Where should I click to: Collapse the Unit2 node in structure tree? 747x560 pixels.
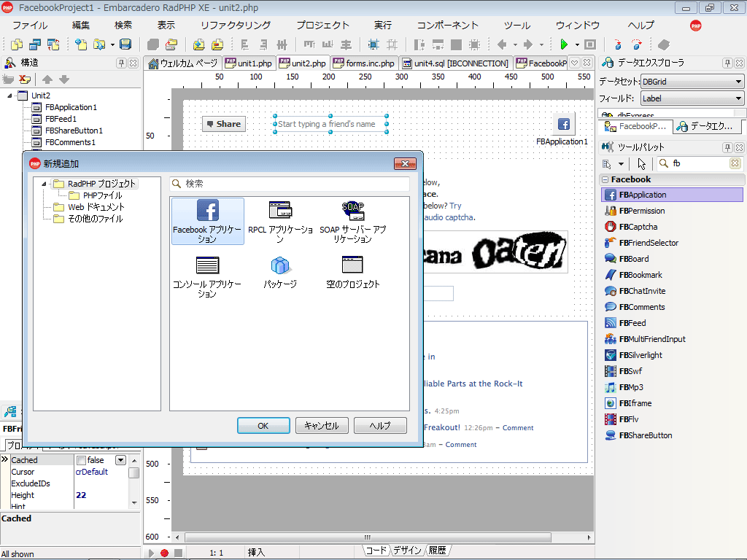9,96
